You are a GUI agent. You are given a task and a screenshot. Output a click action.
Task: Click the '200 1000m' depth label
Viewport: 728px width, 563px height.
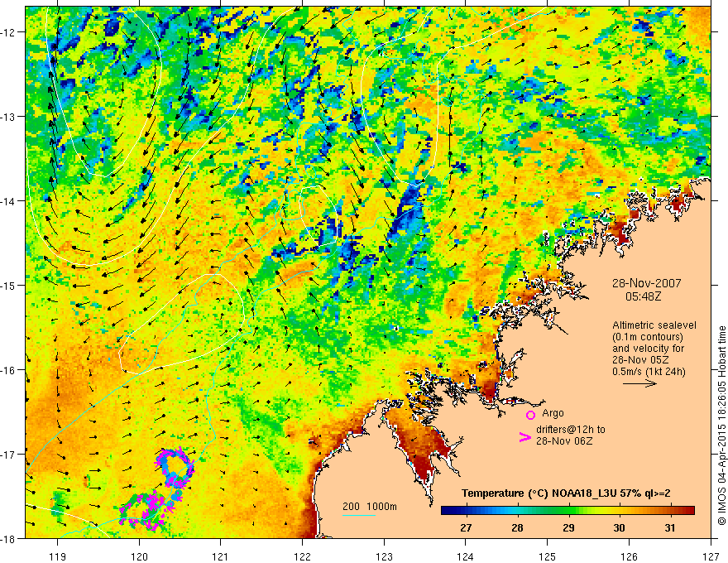(x=370, y=507)
